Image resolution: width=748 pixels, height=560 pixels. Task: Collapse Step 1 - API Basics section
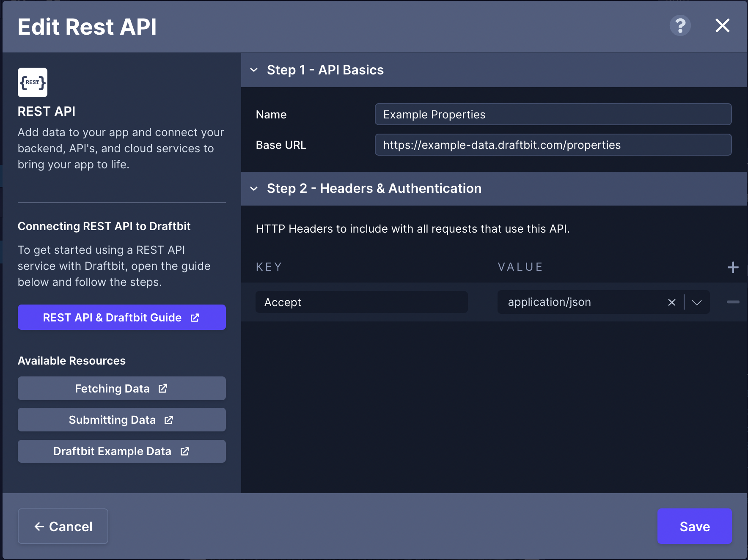pyautogui.click(x=254, y=70)
